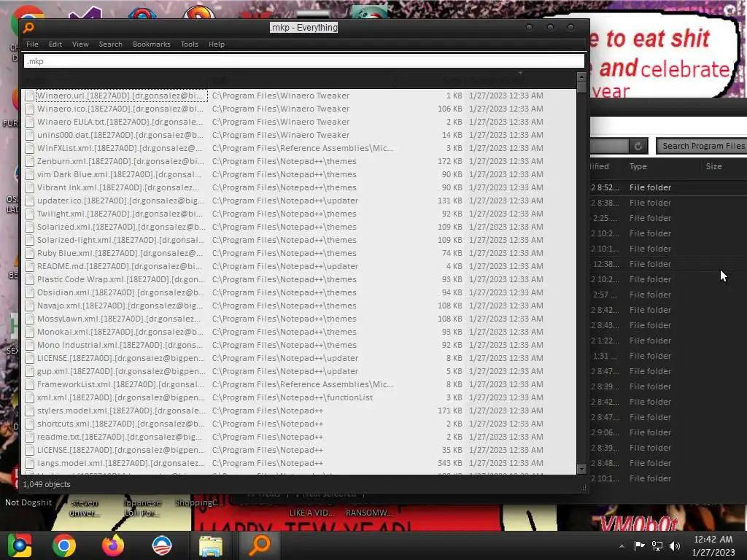The image size is (747, 560).
Task: Select the Explorer File folder row dated 12:38
Action: click(668, 264)
